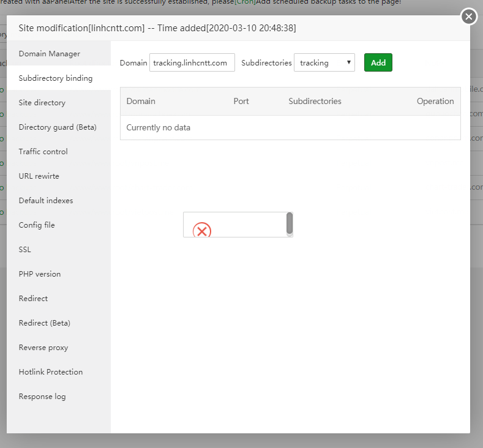Viewport: 483px width, 448px height.
Task: Open the Subdirectories dropdown
Action: click(x=324, y=62)
